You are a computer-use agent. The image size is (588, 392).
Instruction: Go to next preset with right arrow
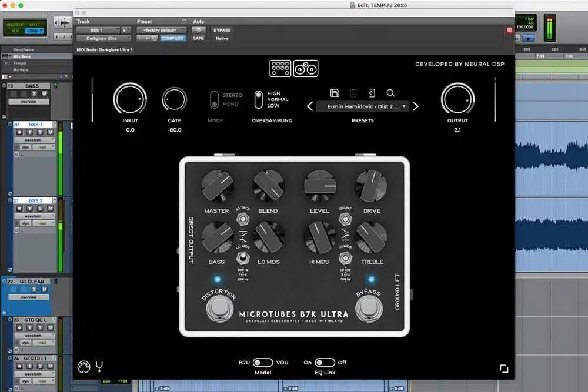[x=415, y=106]
